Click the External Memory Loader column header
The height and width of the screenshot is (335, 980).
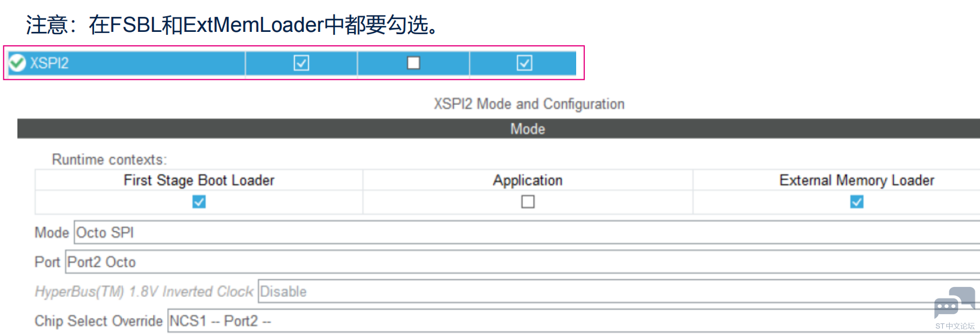pyautogui.click(x=856, y=180)
